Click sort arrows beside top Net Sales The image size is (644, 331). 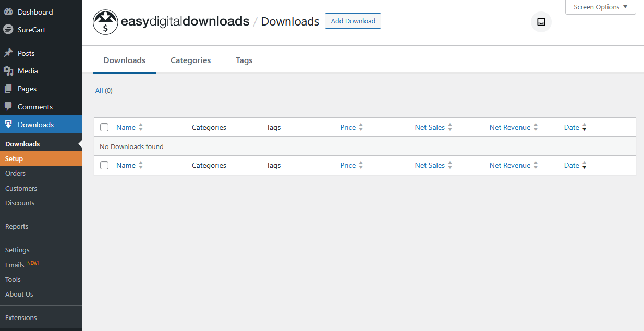click(450, 127)
